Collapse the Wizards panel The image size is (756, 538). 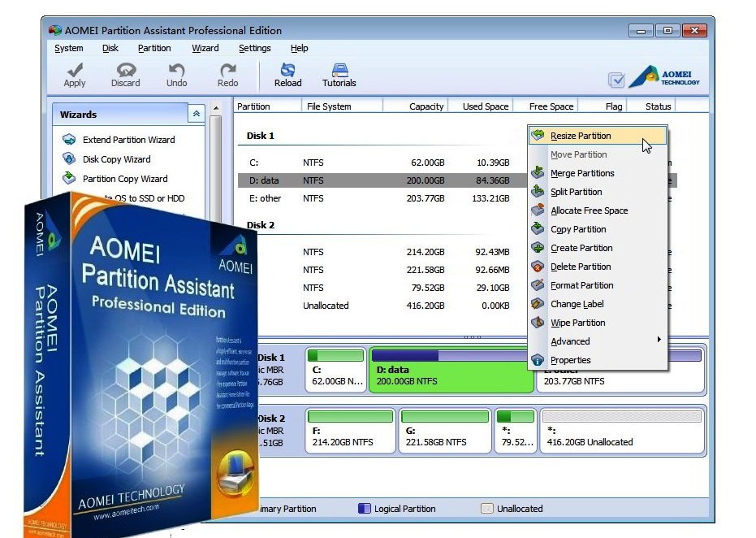[196, 115]
